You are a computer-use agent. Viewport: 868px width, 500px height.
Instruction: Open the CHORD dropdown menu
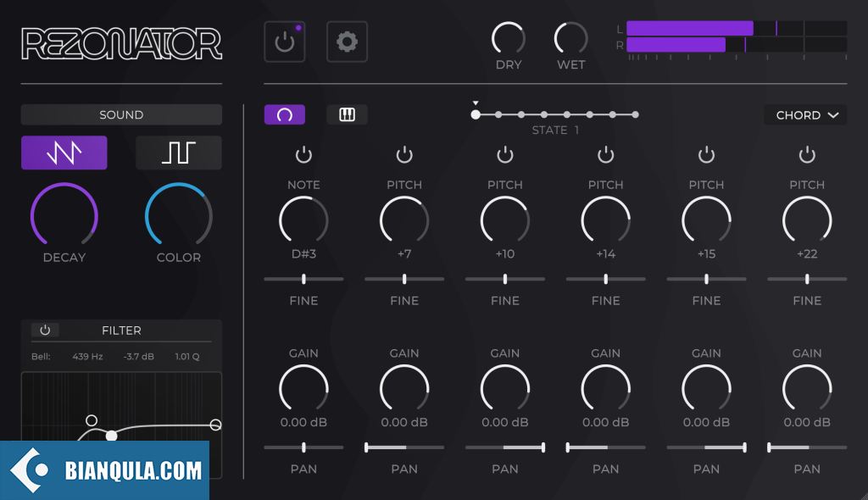805,115
